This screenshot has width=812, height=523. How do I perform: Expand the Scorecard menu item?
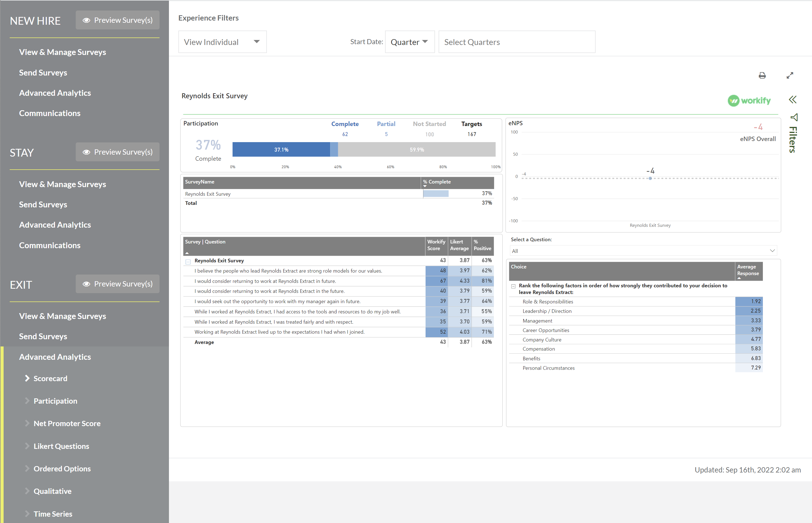[x=27, y=378]
